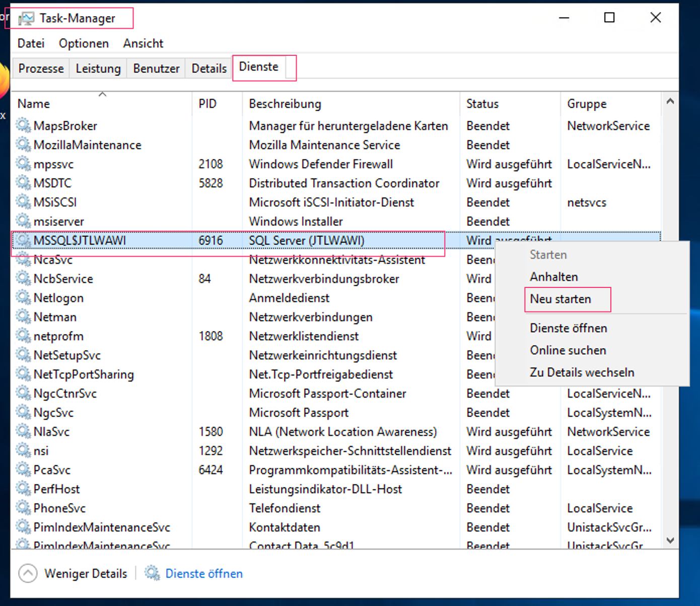
Task: Sort by the Status column header
Action: pos(511,104)
